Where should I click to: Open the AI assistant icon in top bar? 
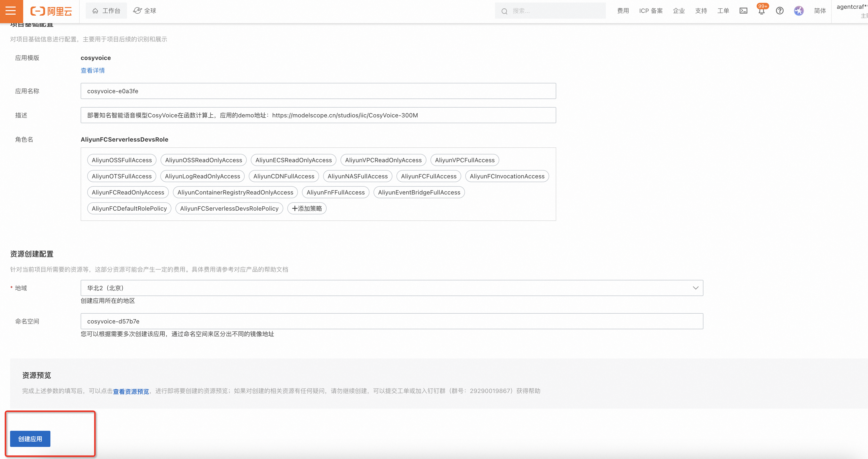(798, 10)
